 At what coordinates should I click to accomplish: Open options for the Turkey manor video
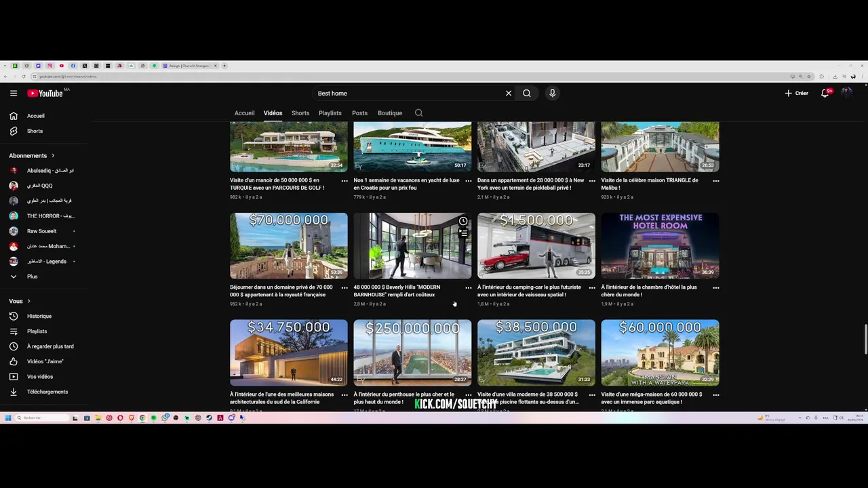point(344,181)
